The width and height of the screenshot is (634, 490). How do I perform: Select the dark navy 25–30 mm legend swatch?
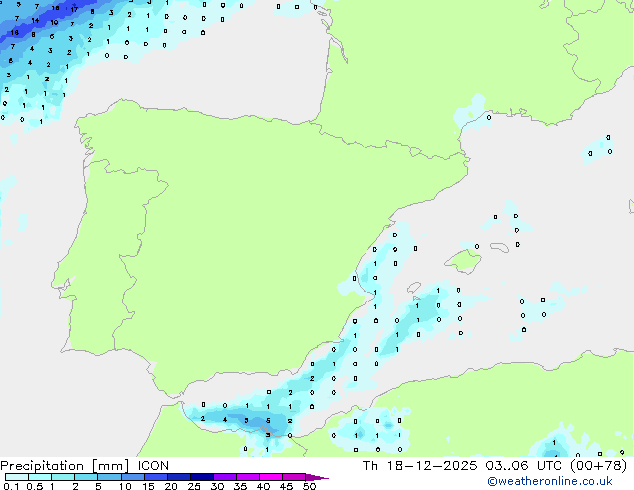click(x=202, y=477)
